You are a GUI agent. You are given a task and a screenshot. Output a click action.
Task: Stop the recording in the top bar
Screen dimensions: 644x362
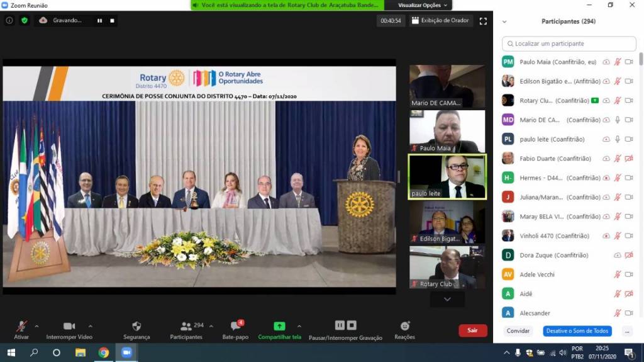click(x=112, y=20)
